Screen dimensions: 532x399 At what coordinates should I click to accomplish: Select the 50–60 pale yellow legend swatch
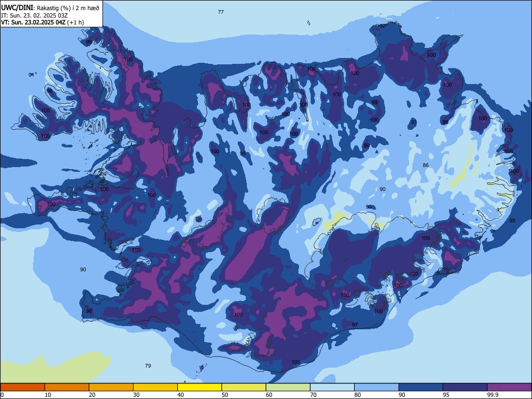pos(244,387)
